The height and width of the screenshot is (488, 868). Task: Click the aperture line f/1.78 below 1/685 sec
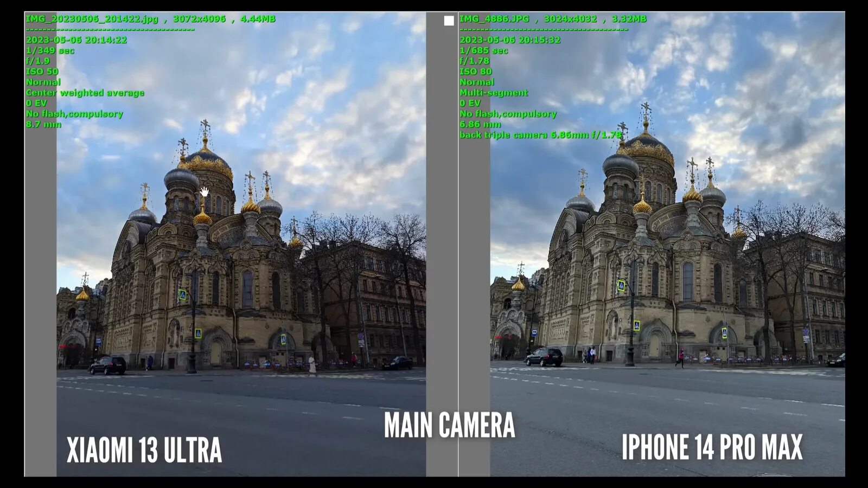pyautogui.click(x=474, y=61)
